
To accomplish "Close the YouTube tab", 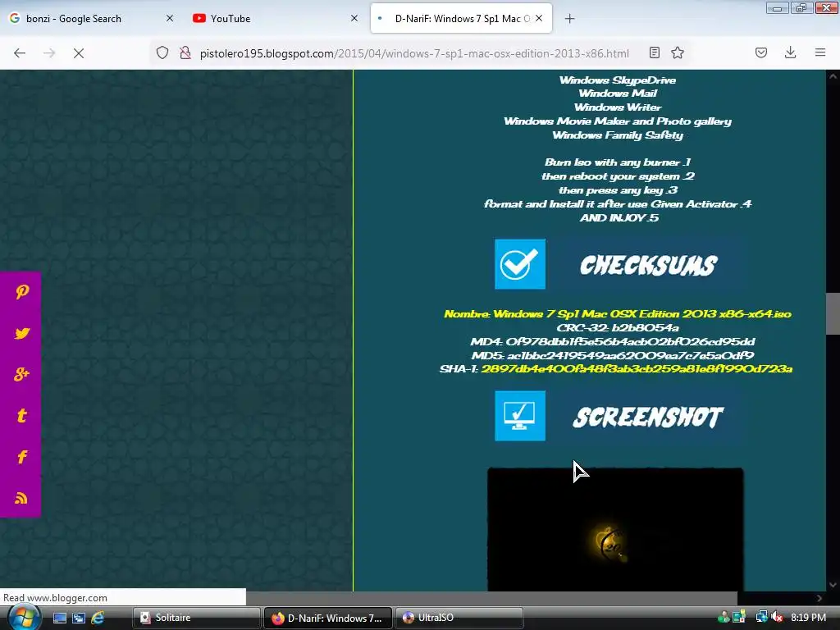I will pyautogui.click(x=354, y=18).
